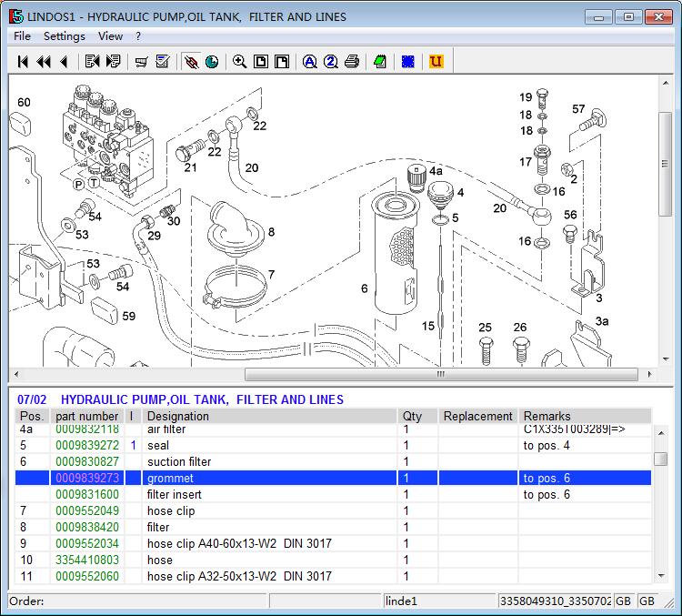Select part number 0009552049
The height and width of the screenshot is (616, 682).
click(87, 510)
